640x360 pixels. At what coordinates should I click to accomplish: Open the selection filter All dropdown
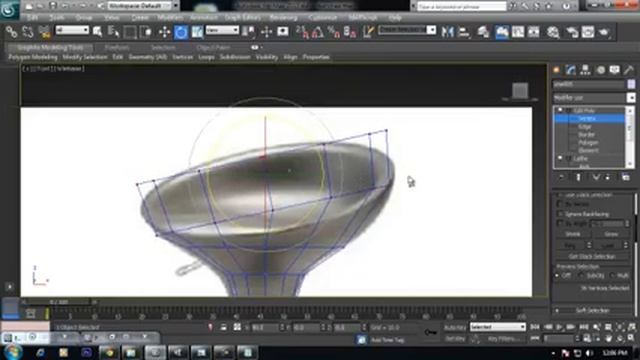point(72,30)
